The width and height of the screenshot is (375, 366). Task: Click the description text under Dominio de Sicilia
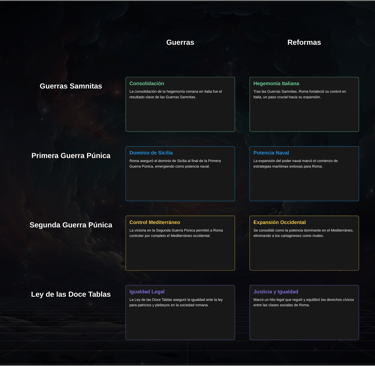175,164
